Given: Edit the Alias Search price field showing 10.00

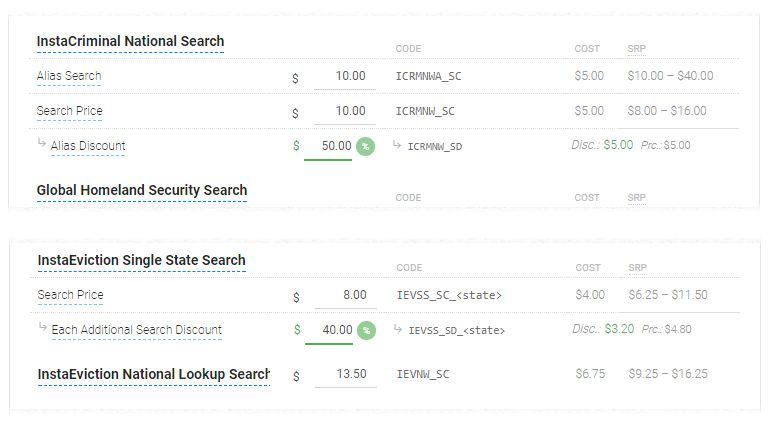Looking at the screenshot, I should [345, 76].
